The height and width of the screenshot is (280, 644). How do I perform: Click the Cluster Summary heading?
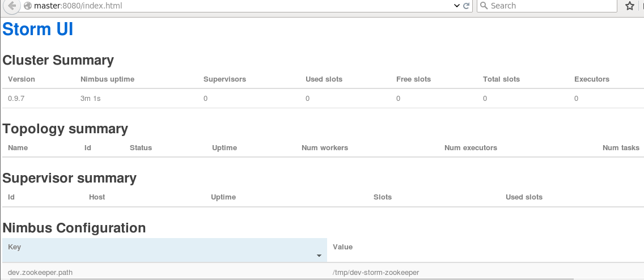58,60
